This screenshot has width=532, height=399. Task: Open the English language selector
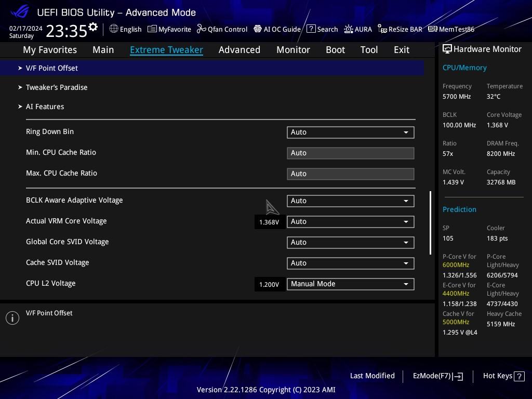(x=125, y=29)
